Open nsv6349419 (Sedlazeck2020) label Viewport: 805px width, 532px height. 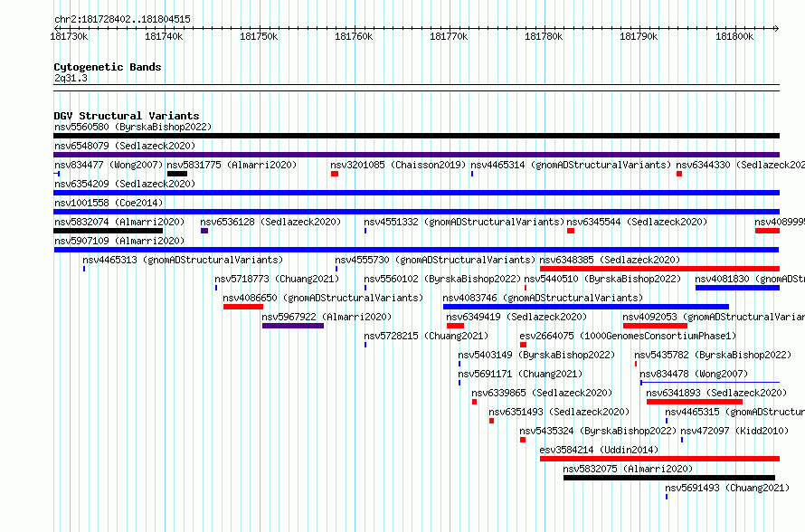[516, 317]
